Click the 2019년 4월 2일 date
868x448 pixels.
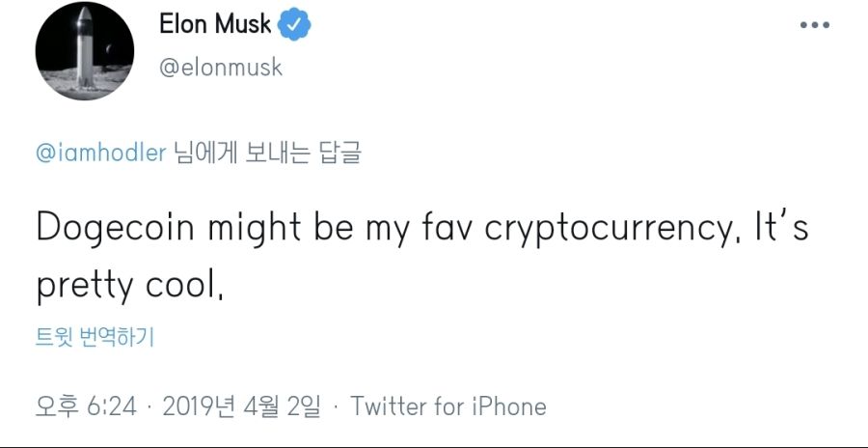[x=241, y=406]
